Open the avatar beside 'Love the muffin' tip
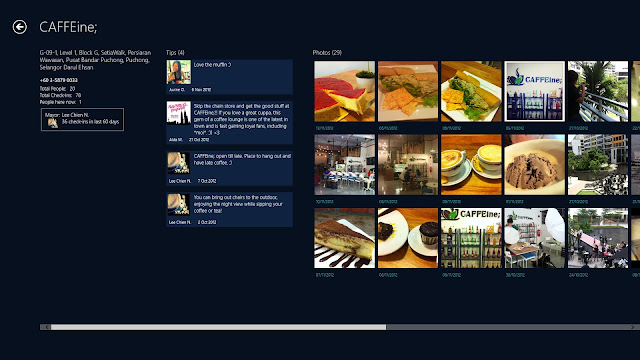The image size is (640, 360). [178, 72]
